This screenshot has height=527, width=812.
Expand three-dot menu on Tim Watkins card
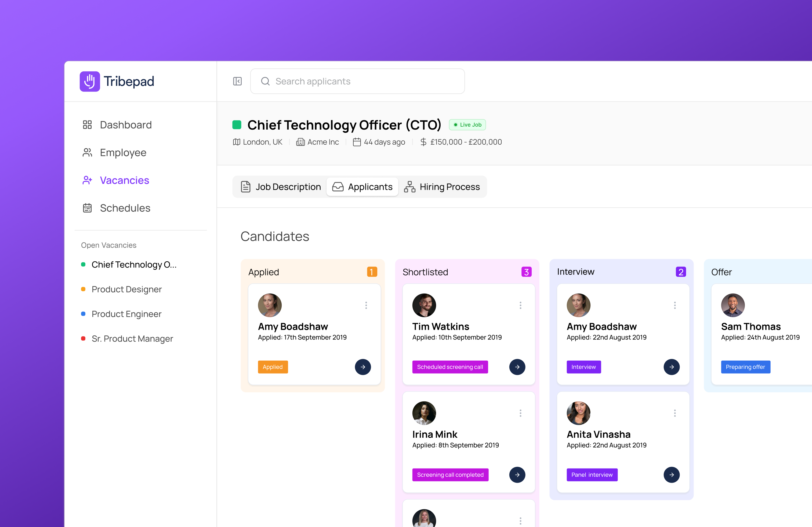coord(520,305)
